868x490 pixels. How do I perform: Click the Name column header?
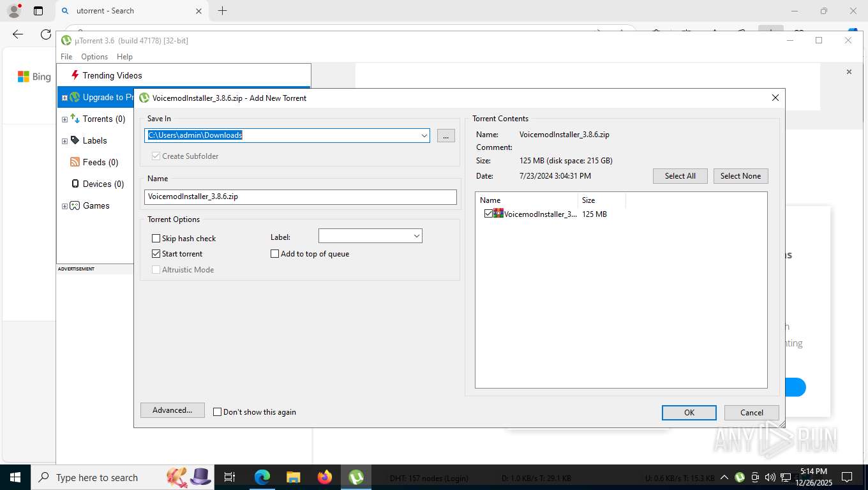[527, 200]
